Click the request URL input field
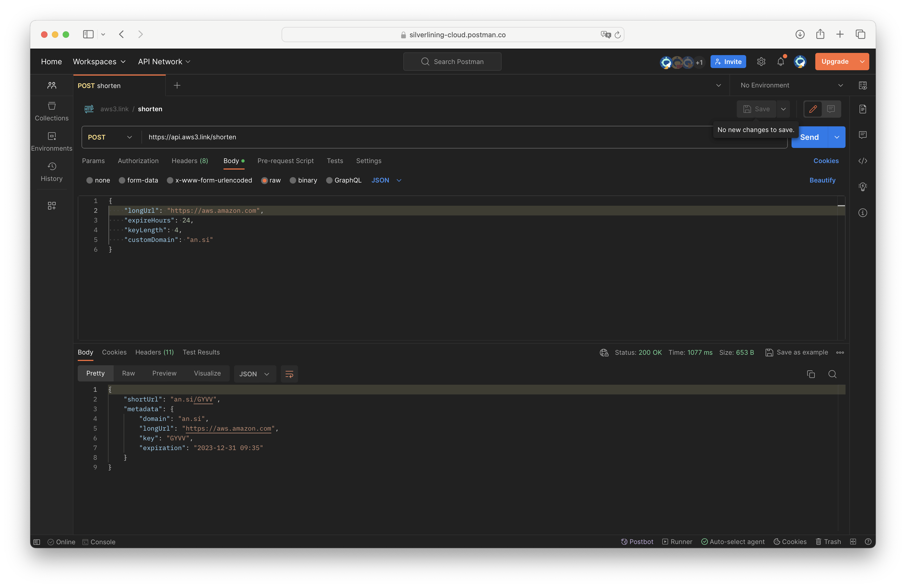Screen dimensions: 906x588 [x=419, y=137]
